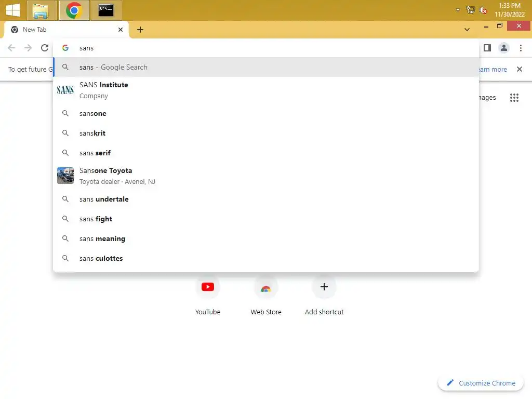Open the tab search dropdown chevron
The image size is (532, 399).
[x=467, y=30]
